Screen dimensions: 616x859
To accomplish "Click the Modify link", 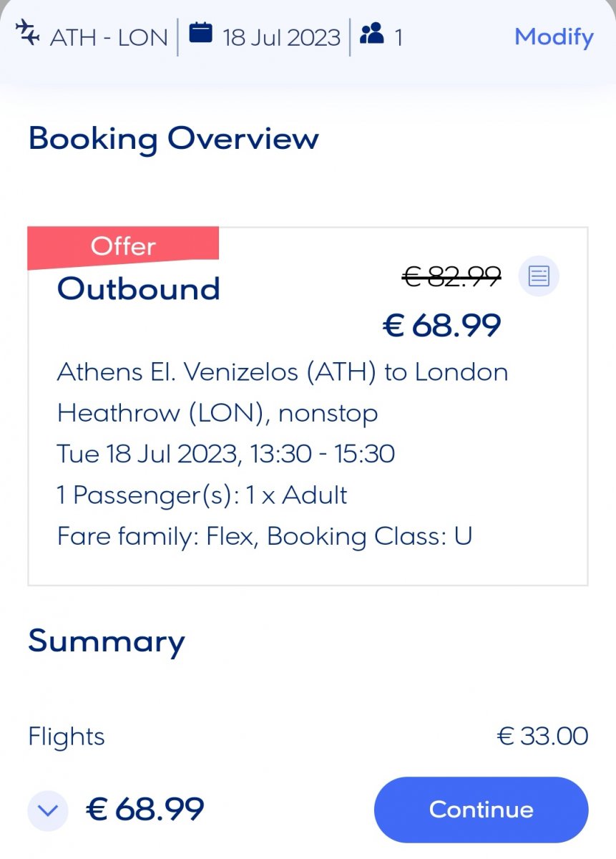I will coord(554,37).
